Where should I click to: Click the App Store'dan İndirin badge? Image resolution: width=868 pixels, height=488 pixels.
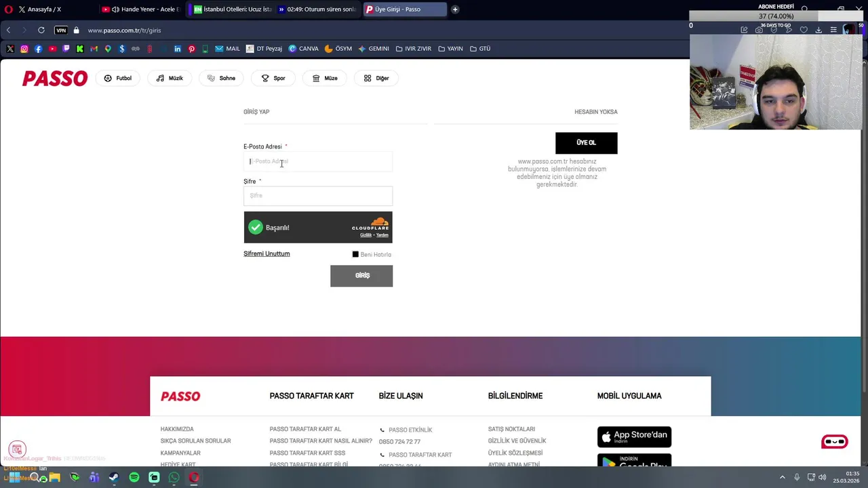point(634,437)
